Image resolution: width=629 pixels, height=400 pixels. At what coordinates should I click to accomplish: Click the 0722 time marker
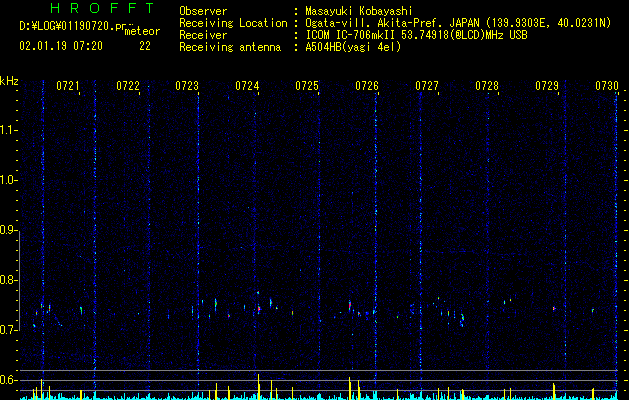tap(128, 86)
